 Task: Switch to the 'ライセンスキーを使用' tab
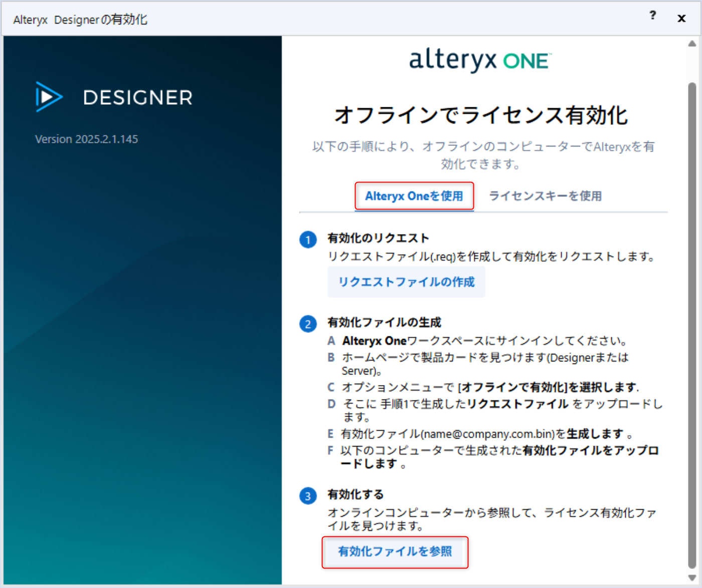[x=546, y=196]
